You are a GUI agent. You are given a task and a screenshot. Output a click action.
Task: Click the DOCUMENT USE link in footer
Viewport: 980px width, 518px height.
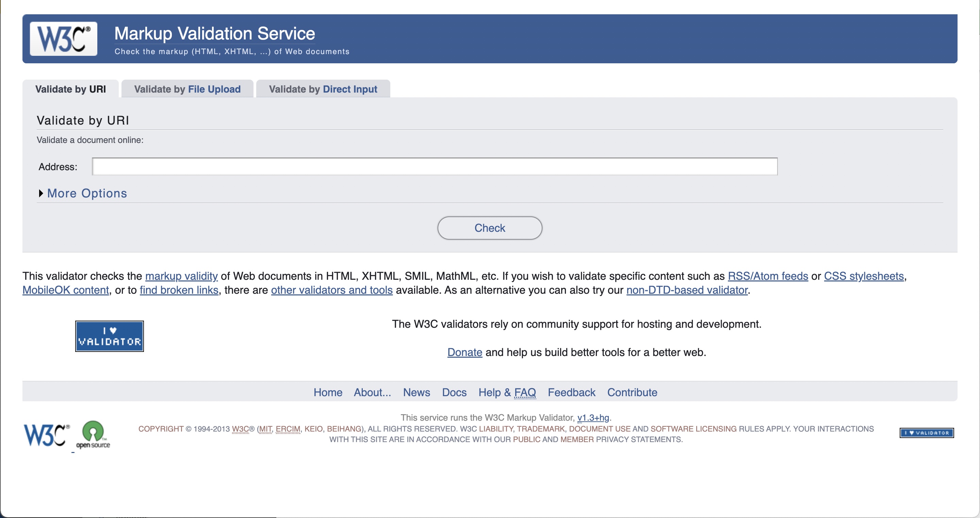point(600,429)
